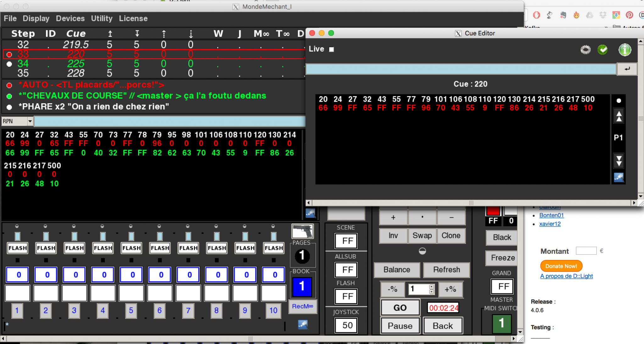This screenshot has height=344, width=644.
Task: Select the red radio dot on step 33
Action: click(9, 54)
